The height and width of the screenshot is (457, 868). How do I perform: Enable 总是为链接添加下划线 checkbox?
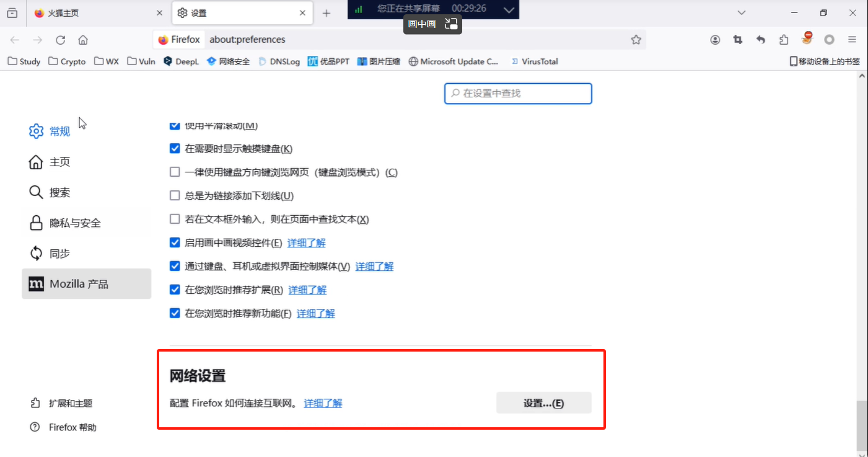175,196
